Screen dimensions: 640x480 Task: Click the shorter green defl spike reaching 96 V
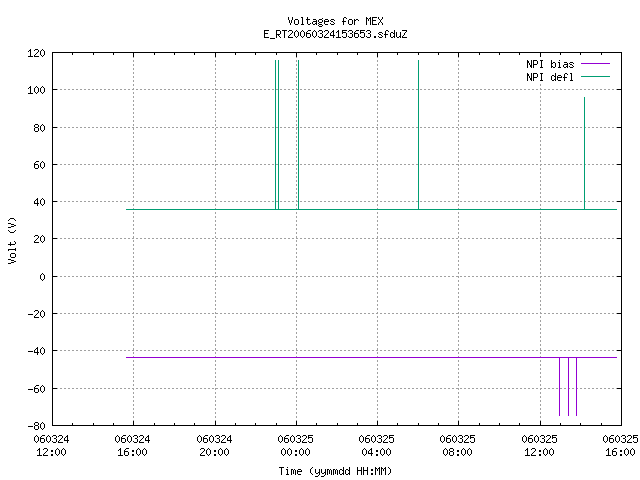tap(584, 153)
